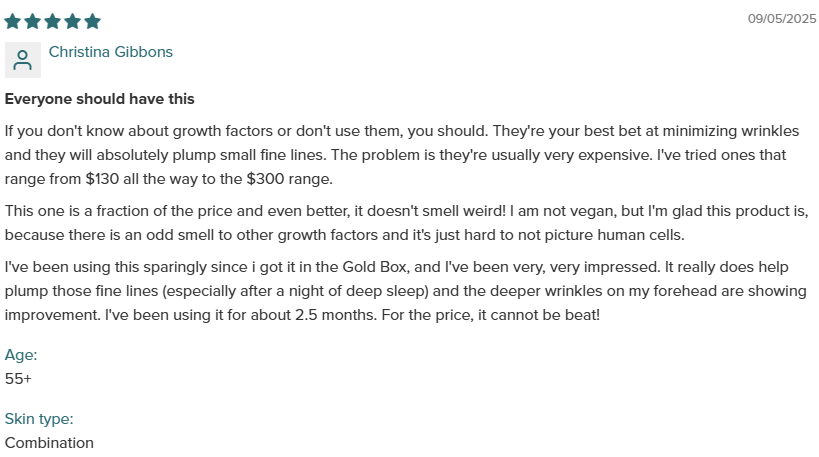The width and height of the screenshot is (819, 457).
Task: Click the '$300 range' text
Action: [x=289, y=179]
